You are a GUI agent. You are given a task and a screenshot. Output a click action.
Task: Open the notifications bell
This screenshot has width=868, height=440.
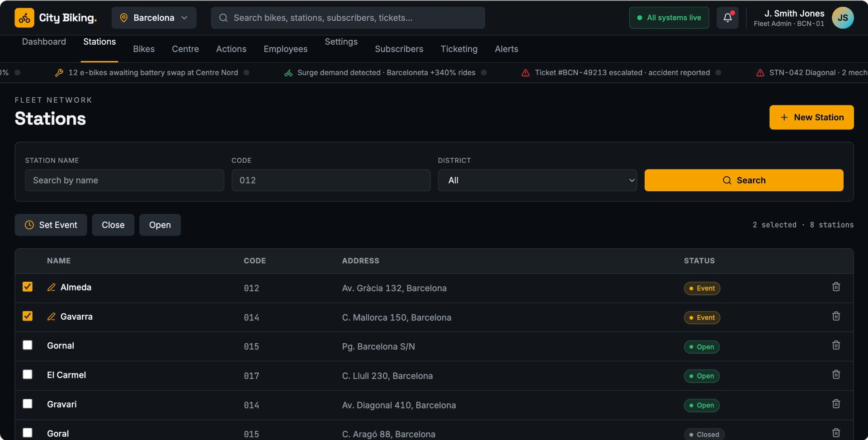(x=727, y=18)
